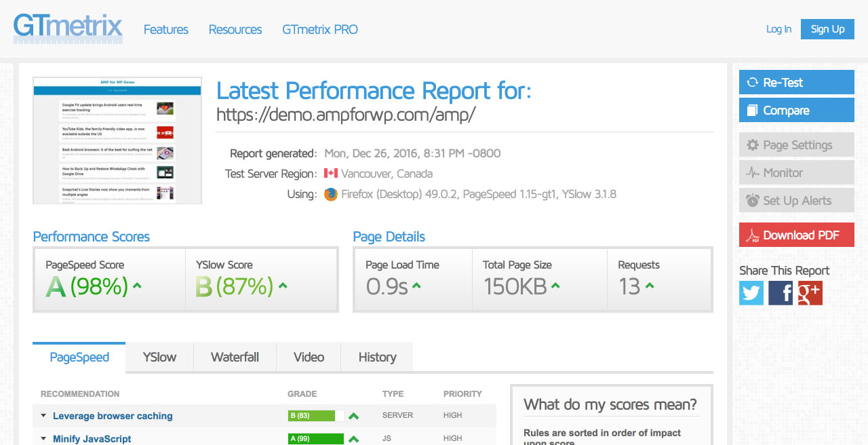Open the Resources menu
The image size is (868, 445).
pos(235,29)
